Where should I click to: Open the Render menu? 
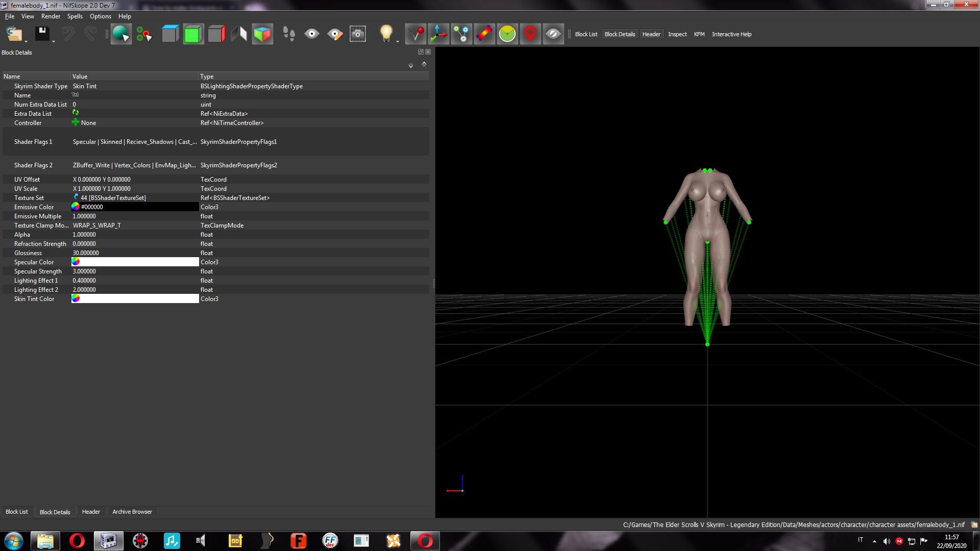point(51,16)
